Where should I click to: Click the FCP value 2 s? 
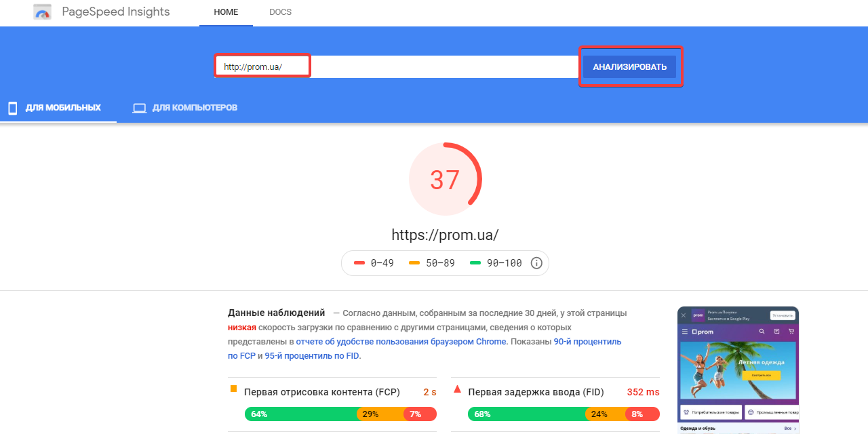tap(430, 392)
